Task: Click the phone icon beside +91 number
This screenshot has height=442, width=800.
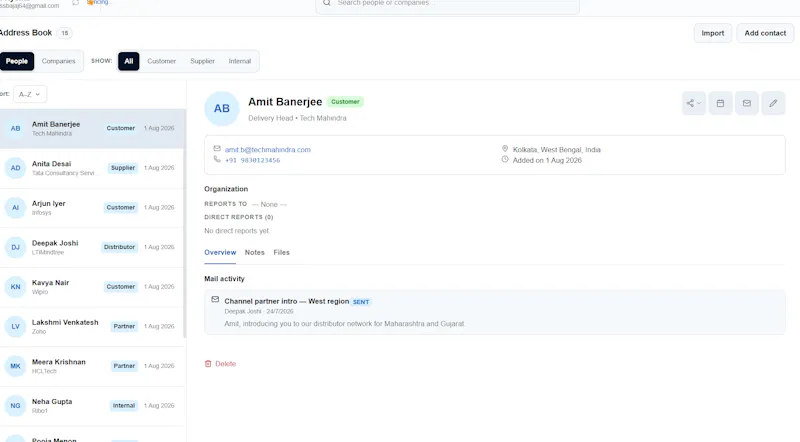Action: 217,159
